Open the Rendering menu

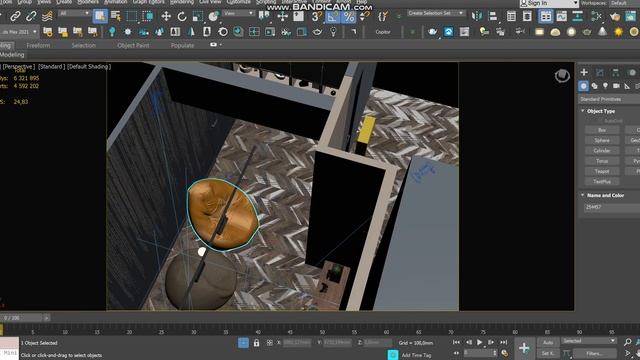click(182, 2)
